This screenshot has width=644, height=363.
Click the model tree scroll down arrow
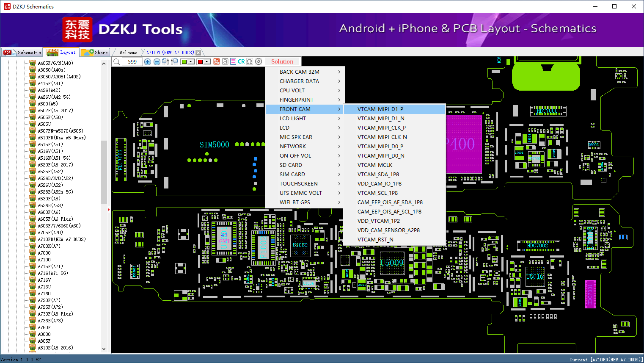[104, 349]
